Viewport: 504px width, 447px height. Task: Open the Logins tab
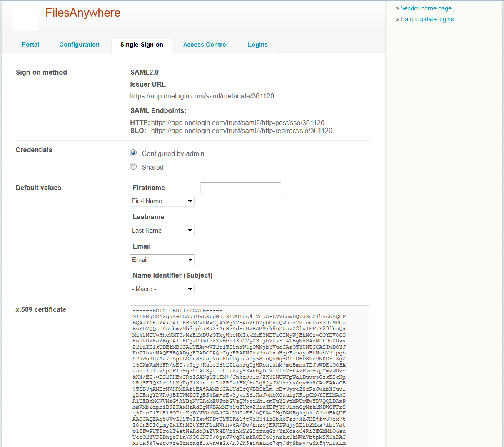click(x=258, y=45)
